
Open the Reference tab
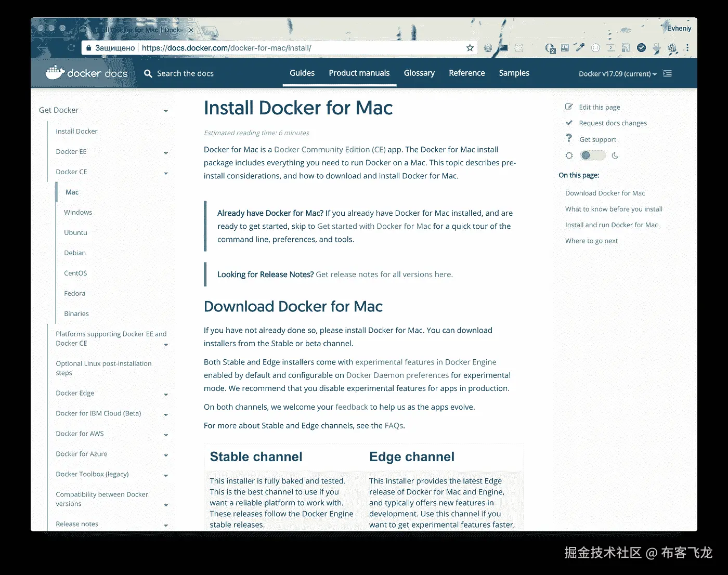(467, 73)
